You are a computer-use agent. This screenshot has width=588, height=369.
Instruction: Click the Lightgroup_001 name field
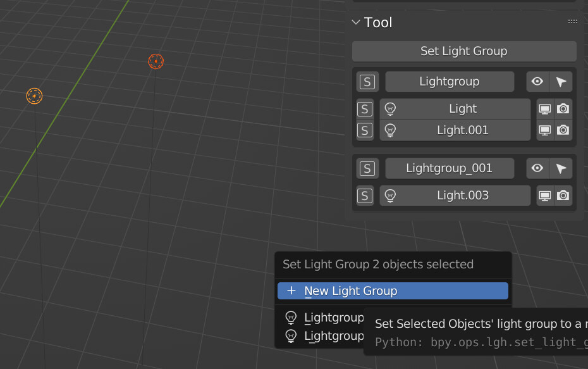pos(449,168)
